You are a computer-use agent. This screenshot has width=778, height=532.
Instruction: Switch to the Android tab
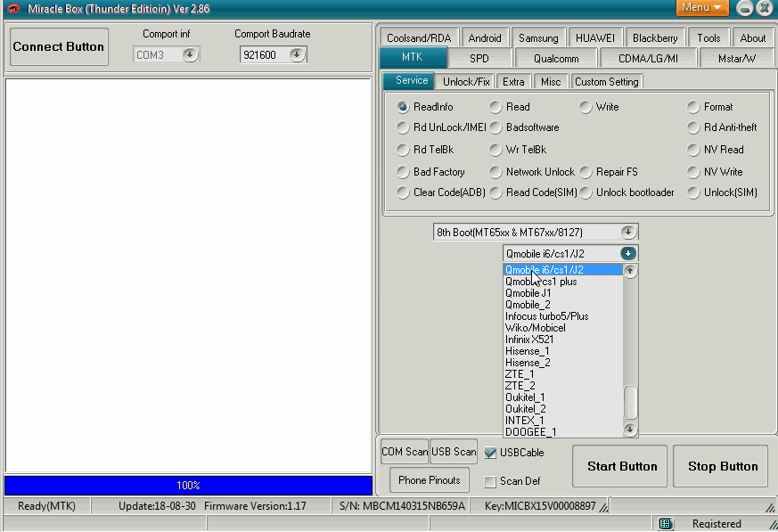[x=484, y=37]
